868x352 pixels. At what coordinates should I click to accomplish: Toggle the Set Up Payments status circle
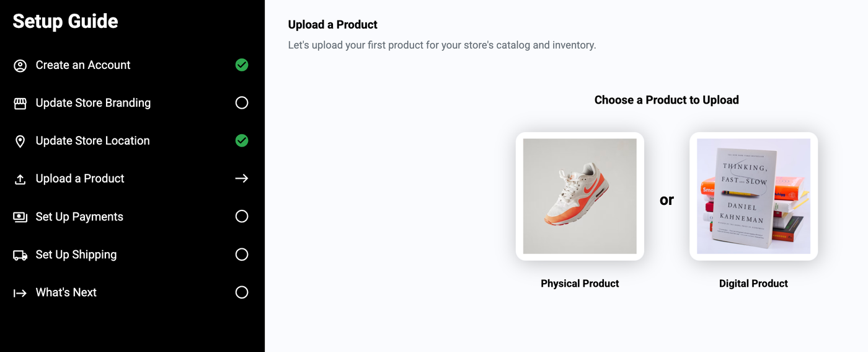242,217
